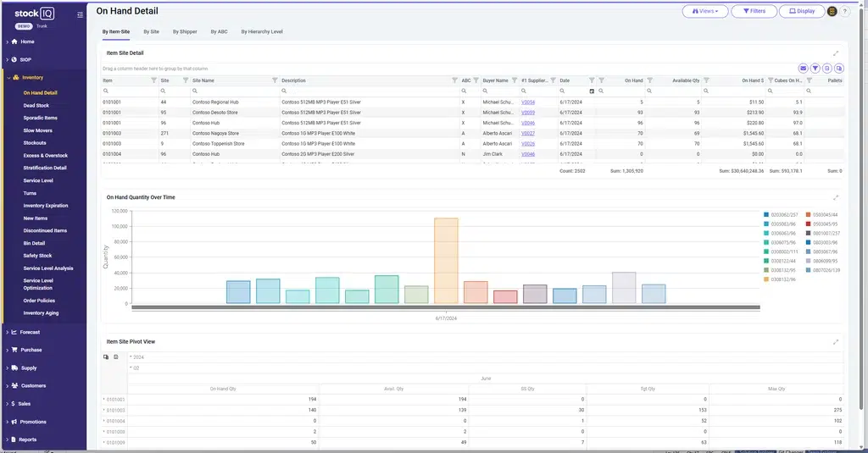Open the help question mark icon

coord(845,11)
